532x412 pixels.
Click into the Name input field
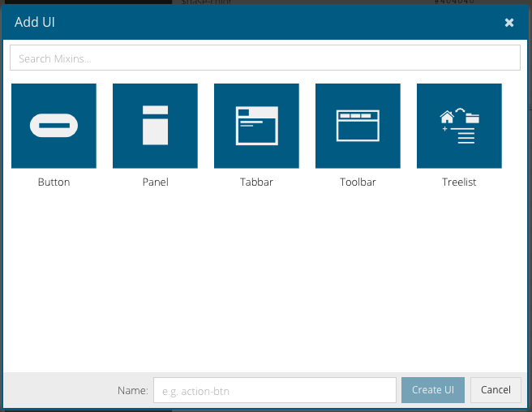[275, 390]
